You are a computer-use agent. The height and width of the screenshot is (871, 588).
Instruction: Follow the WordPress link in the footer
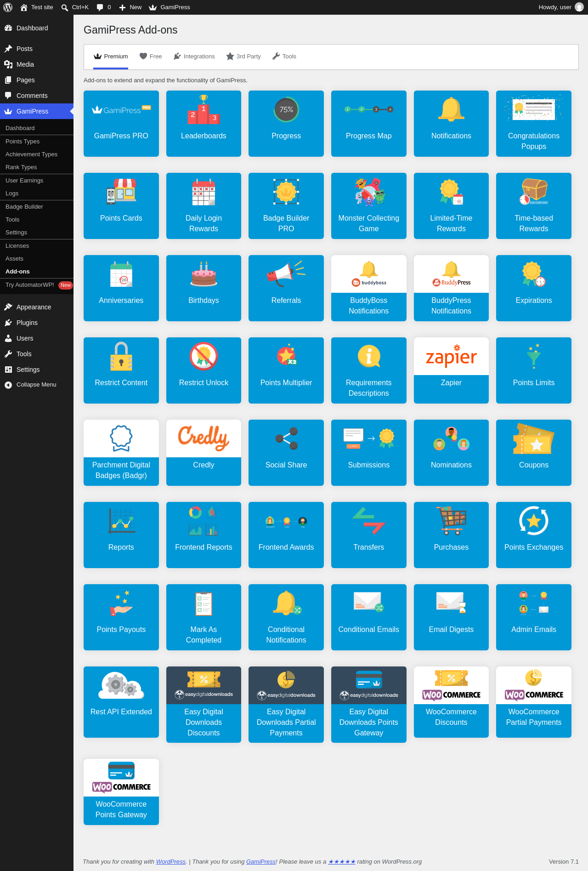[171, 861]
